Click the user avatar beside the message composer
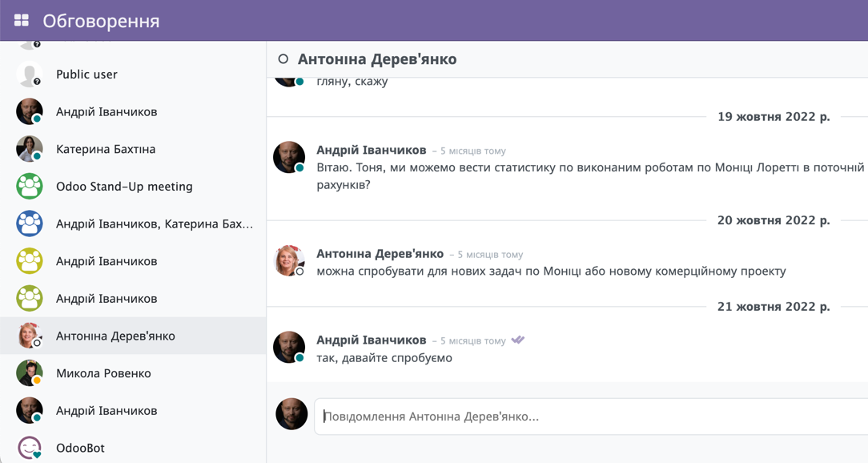868x463 pixels. pos(291,414)
